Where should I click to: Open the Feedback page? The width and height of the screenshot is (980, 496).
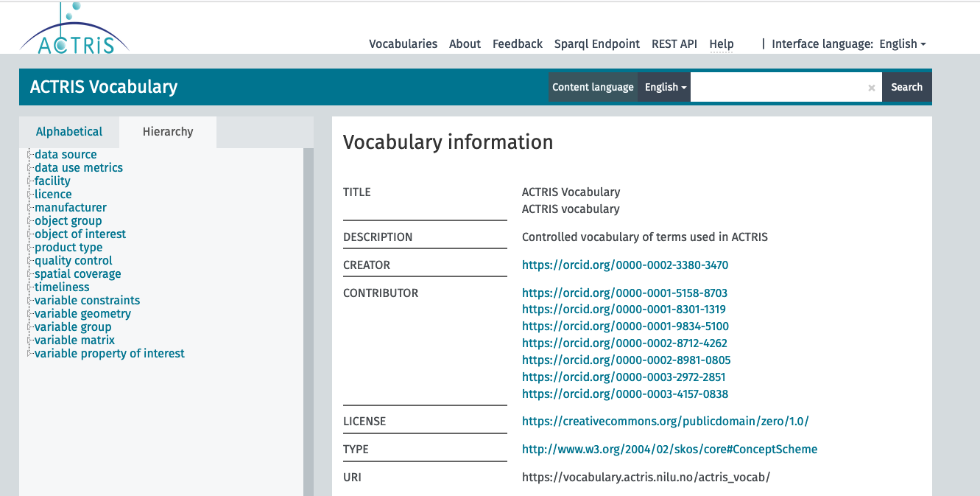click(518, 44)
